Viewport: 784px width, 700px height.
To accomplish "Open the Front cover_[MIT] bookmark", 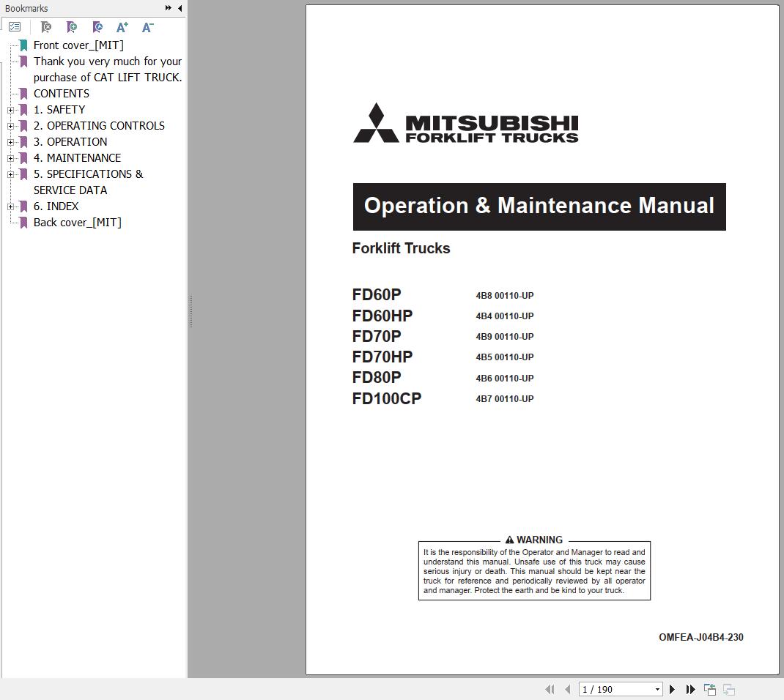I will pyautogui.click(x=78, y=45).
